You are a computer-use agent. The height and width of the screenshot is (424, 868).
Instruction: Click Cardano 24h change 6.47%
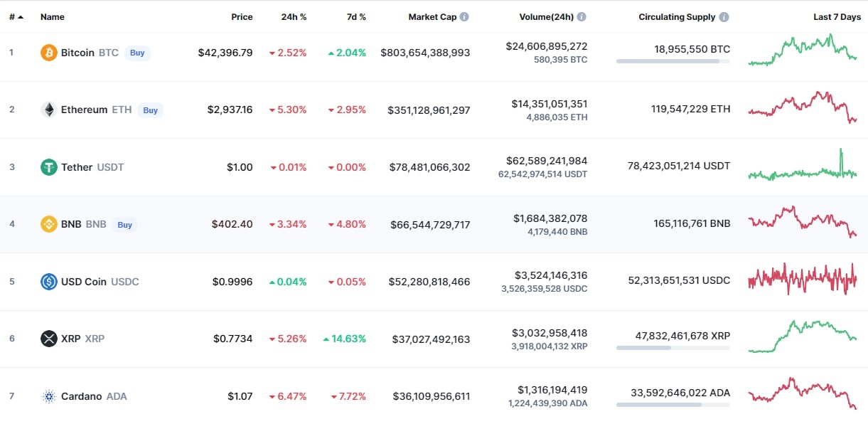(x=288, y=396)
